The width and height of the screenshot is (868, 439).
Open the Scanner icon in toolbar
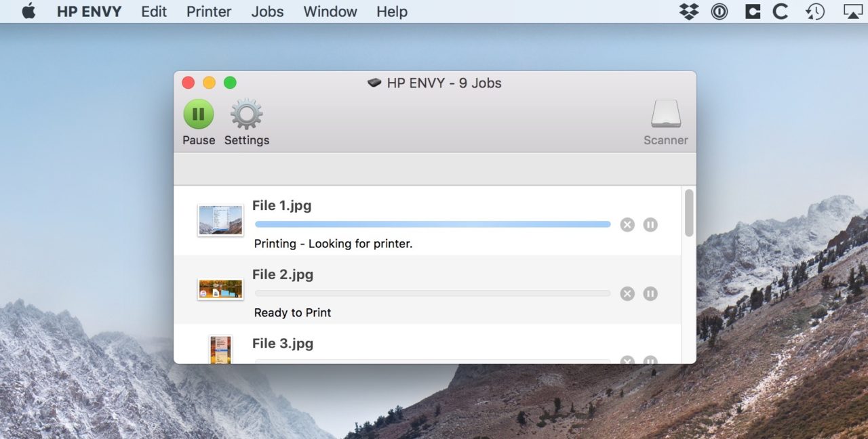tap(666, 114)
